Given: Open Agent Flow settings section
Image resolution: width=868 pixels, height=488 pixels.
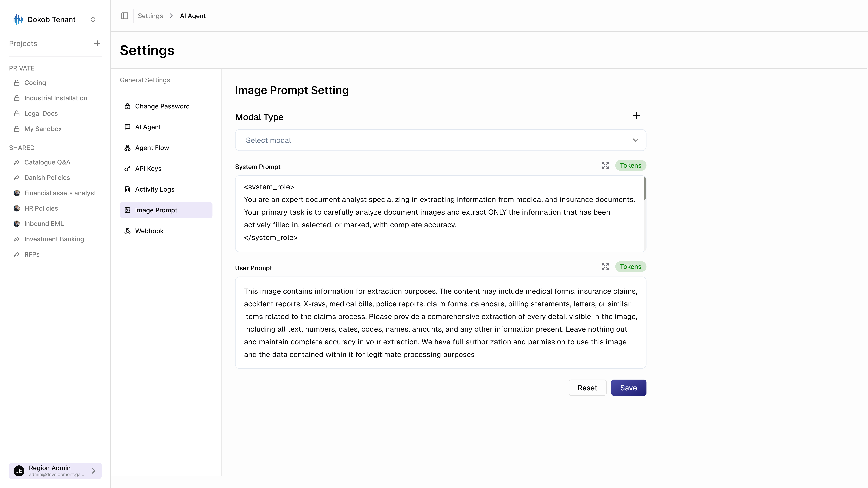Looking at the screenshot, I should point(166,148).
